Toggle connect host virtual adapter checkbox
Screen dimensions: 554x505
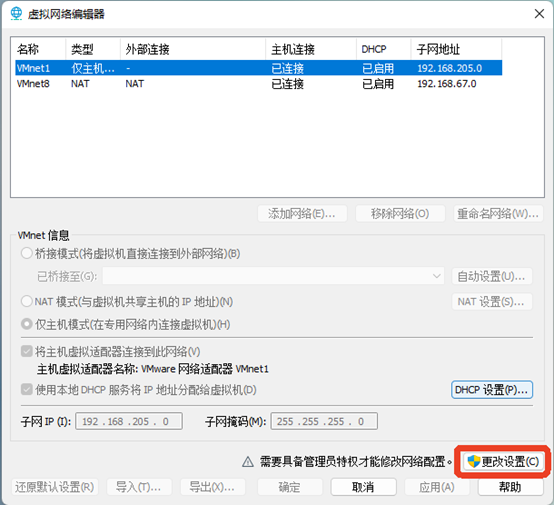coord(27,351)
